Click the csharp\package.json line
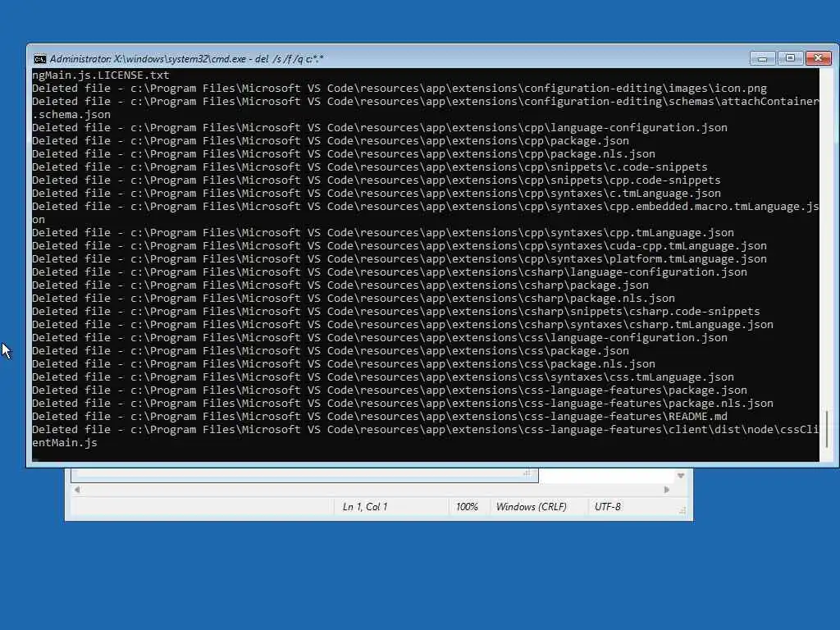The height and width of the screenshot is (630, 840). point(340,285)
